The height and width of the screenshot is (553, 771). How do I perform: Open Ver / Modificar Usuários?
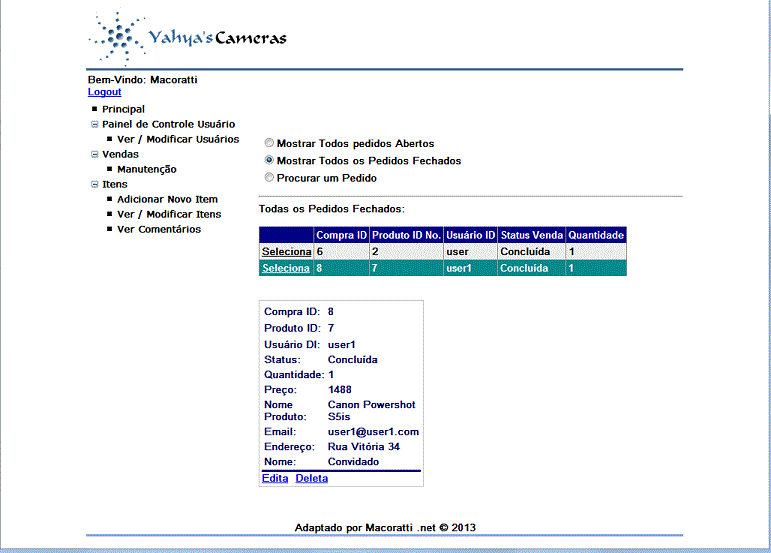pos(178,139)
